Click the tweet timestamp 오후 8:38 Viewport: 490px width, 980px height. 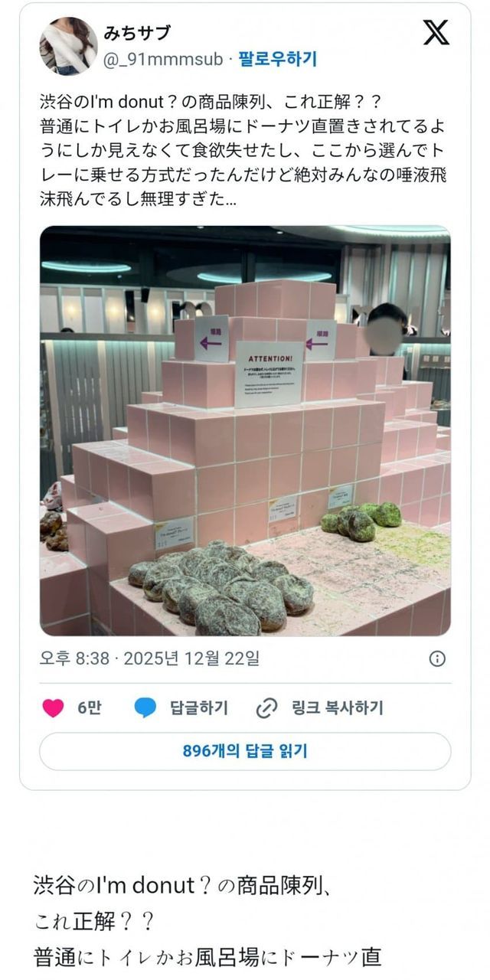74,658
